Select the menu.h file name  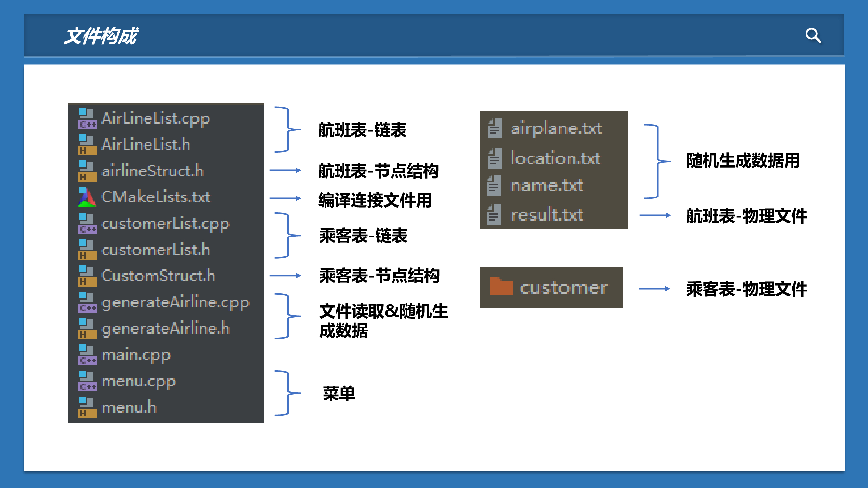click(x=129, y=407)
